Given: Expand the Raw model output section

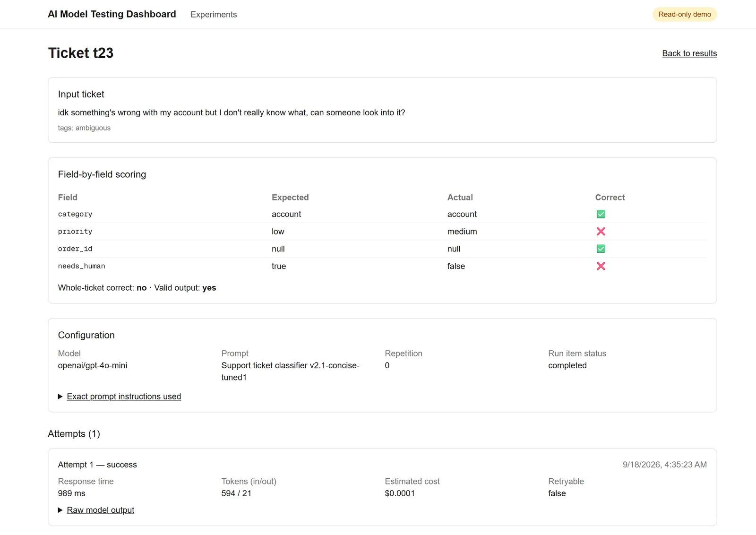Looking at the screenshot, I should [x=100, y=510].
